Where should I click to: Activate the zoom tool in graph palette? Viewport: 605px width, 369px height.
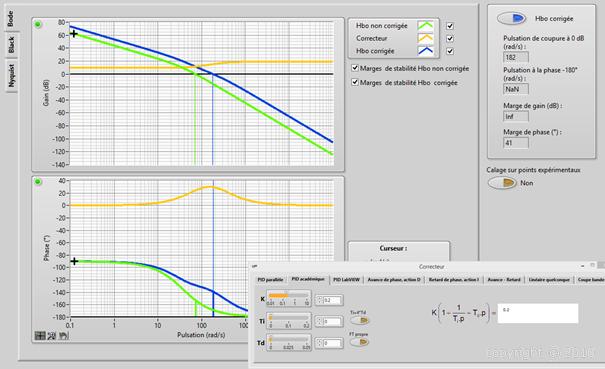coord(52,335)
